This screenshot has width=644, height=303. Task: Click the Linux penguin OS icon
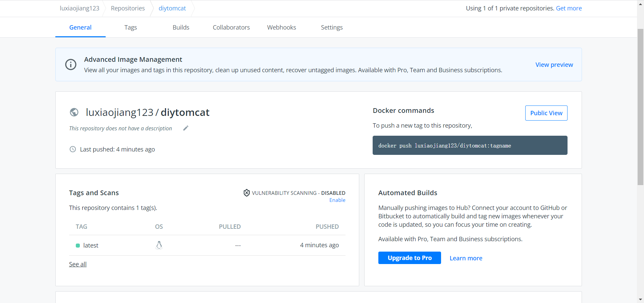[x=159, y=245]
